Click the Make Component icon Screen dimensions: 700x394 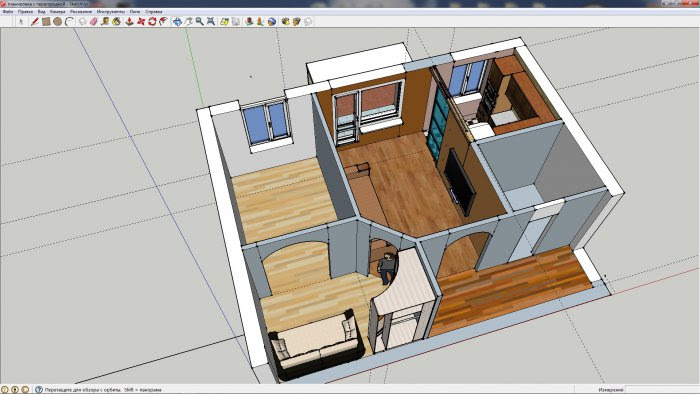pyautogui.click(x=83, y=21)
